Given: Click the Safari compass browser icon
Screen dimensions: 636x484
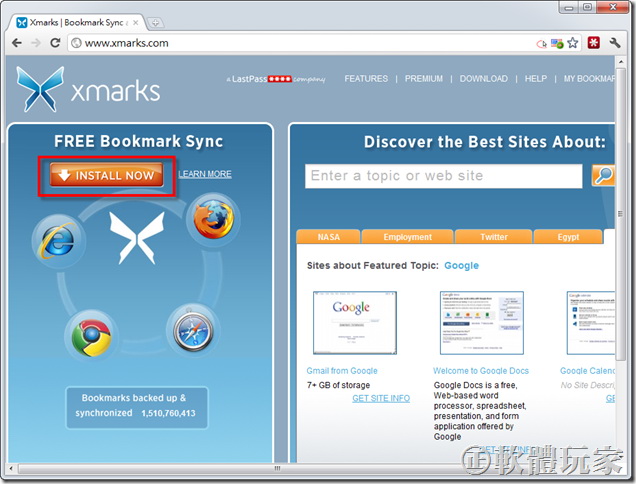Looking at the screenshot, I should point(193,330).
